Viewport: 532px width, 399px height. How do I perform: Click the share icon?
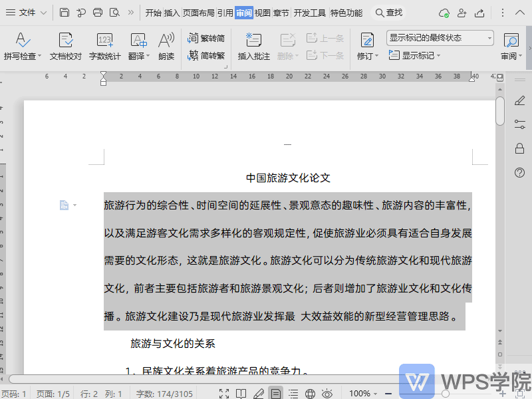pos(479,13)
